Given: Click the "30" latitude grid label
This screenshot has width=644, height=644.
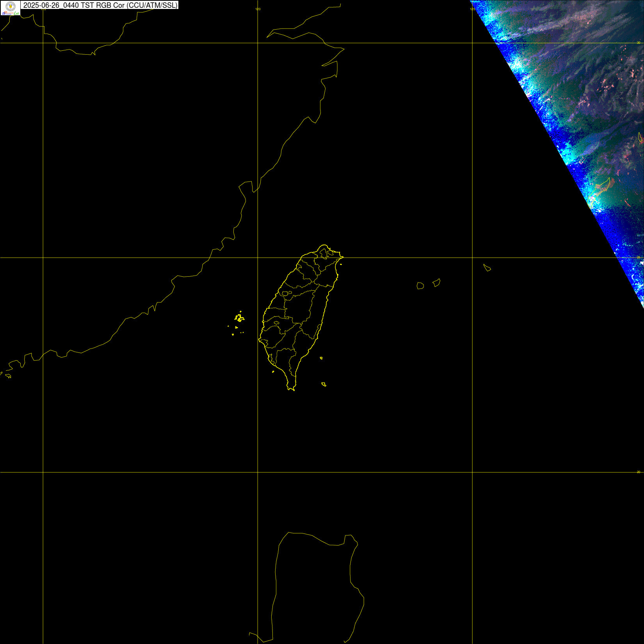Looking at the screenshot, I should pos(639,43).
